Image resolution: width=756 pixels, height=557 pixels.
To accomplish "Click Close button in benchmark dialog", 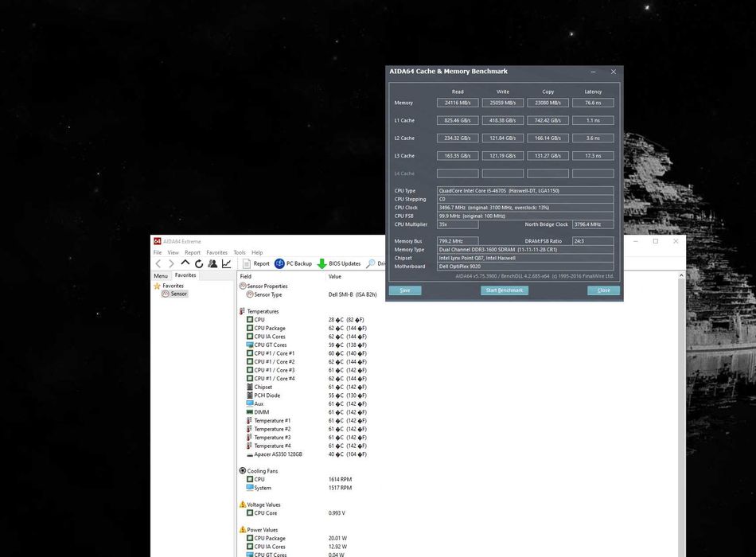I will pyautogui.click(x=604, y=290).
